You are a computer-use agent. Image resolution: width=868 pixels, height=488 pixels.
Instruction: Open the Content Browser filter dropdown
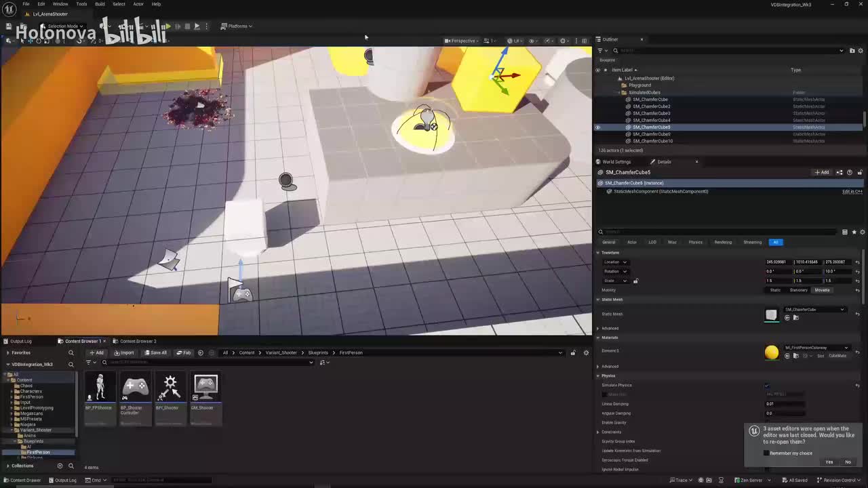point(90,362)
